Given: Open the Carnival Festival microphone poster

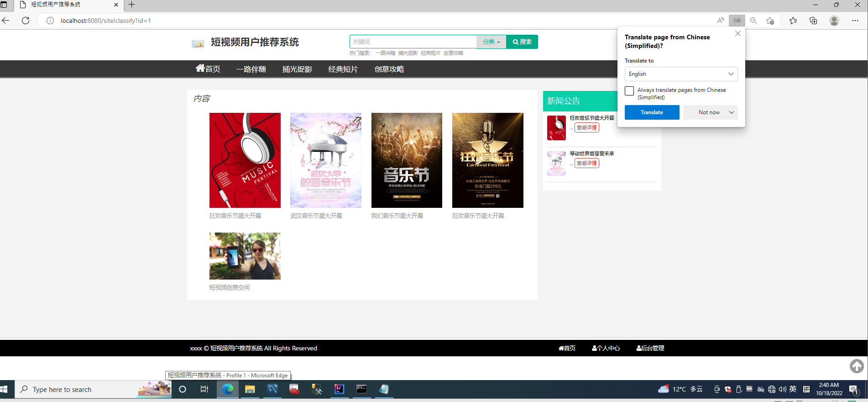Looking at the screenshot, I should click(488, 160).
